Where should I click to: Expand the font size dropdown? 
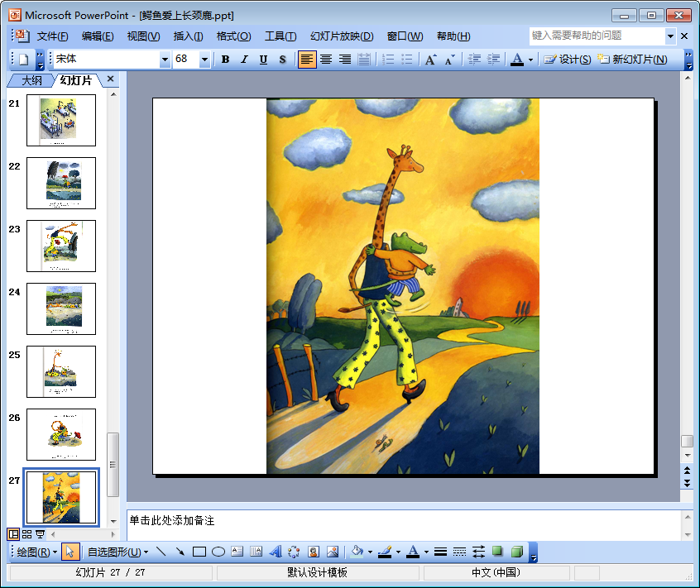click(x=204, y=60)
